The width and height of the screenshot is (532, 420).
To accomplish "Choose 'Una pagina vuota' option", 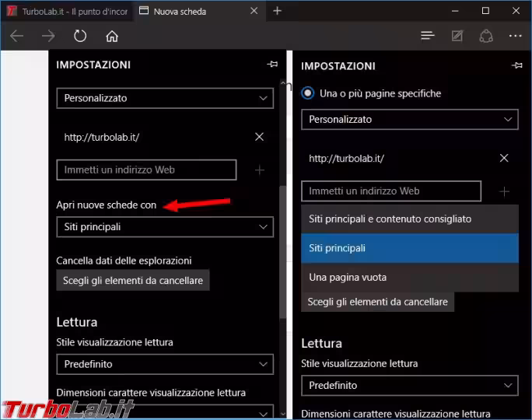I will (410, 277).
